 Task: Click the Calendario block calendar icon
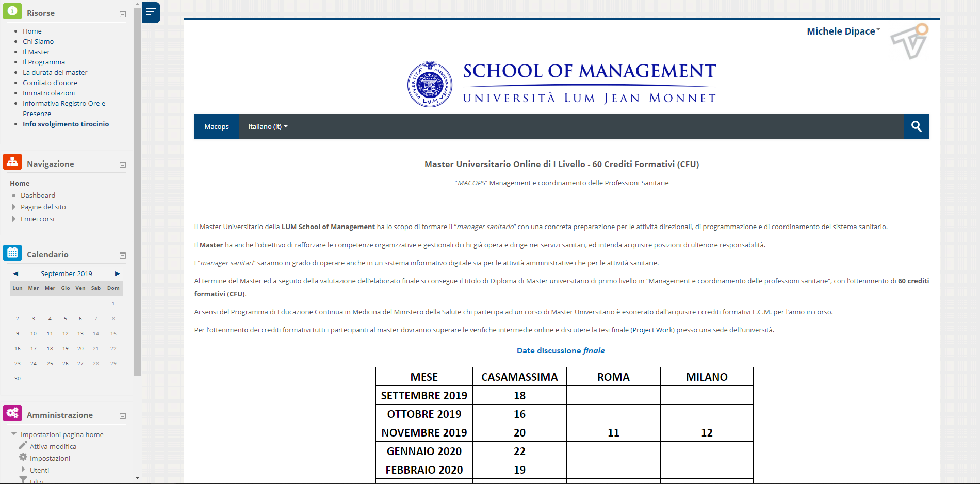click(x=12, y=252)
